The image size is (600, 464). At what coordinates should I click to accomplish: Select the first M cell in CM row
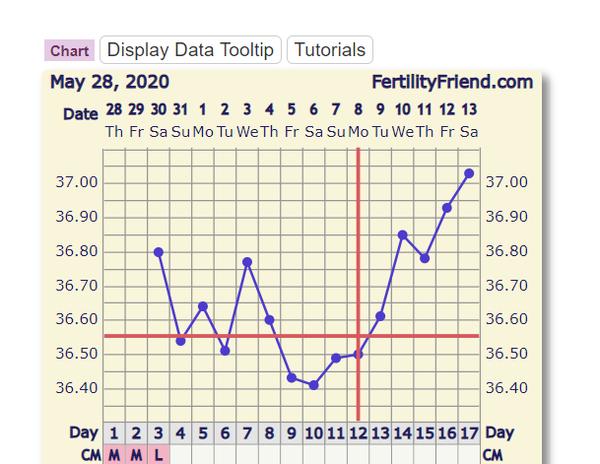click(x=113, y=455)
